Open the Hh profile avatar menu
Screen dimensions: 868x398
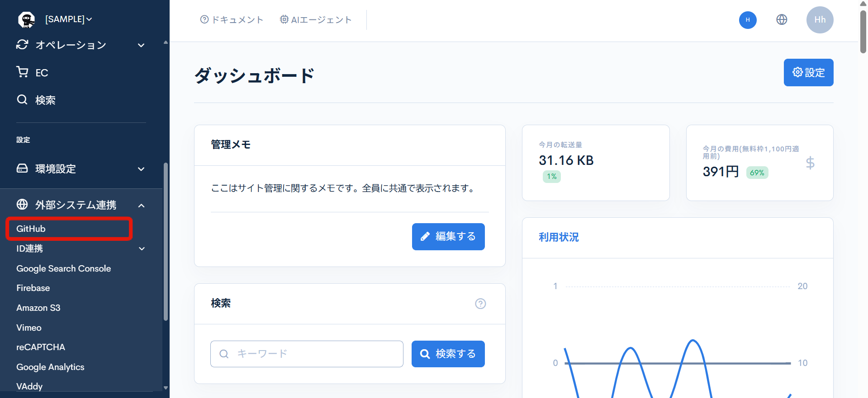pyautogui.click(x=820, y=20)
